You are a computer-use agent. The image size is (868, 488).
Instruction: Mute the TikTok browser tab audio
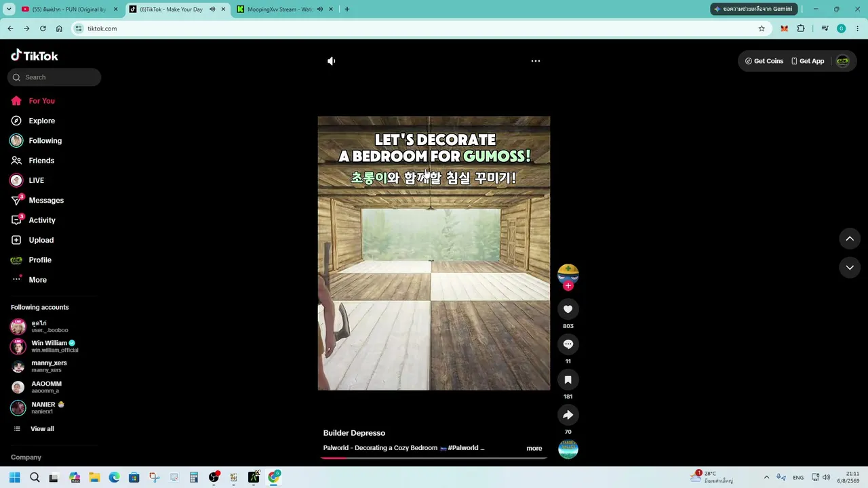[x=212, y=9]
